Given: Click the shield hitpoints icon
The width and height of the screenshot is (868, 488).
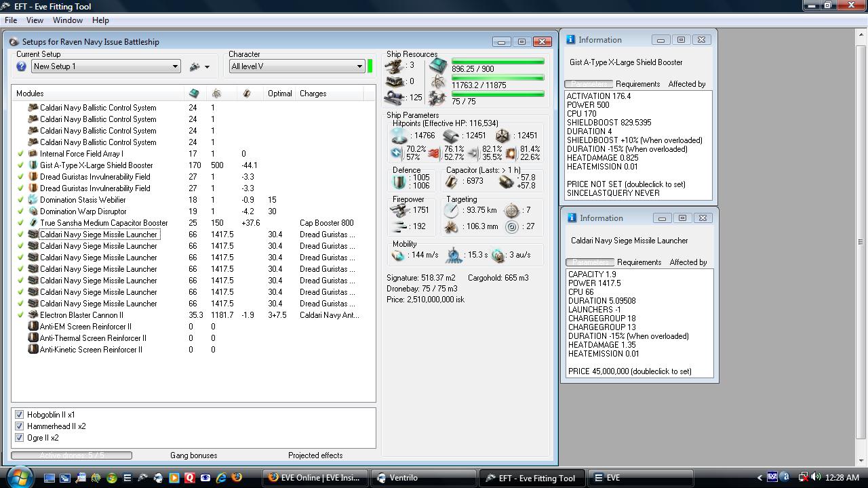Looking at the screenshot, I should [399, 136].
